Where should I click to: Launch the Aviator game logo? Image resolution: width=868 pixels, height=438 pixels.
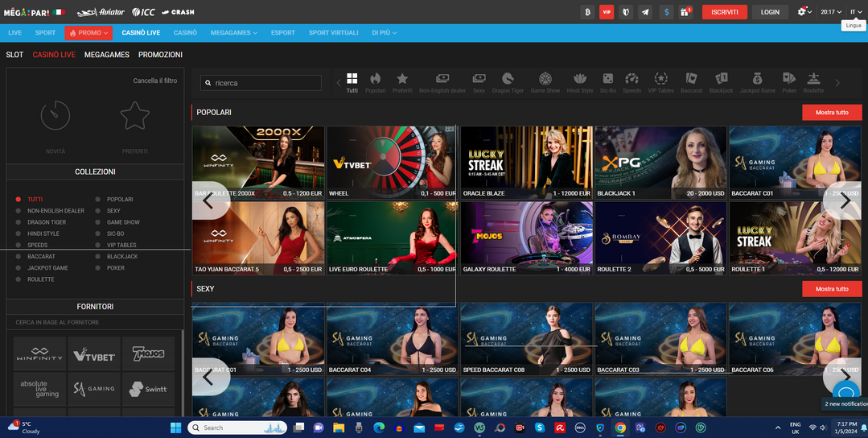[101, 11]
